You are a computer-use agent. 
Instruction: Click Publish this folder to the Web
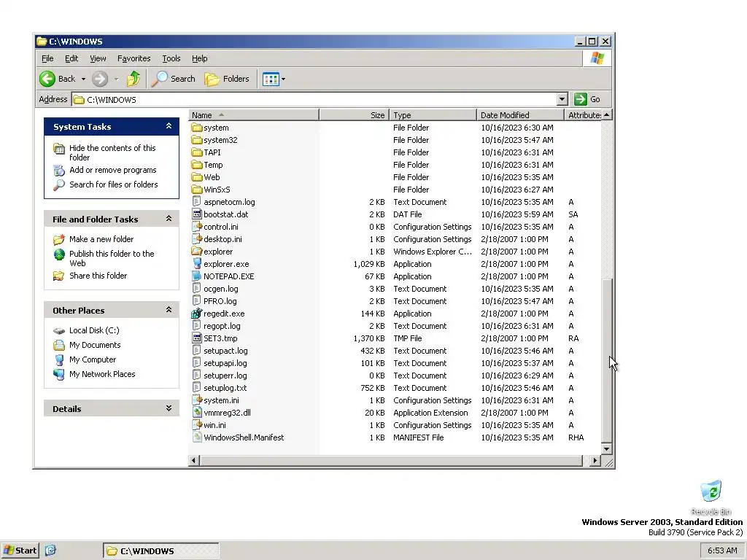[x=112, y=259]
